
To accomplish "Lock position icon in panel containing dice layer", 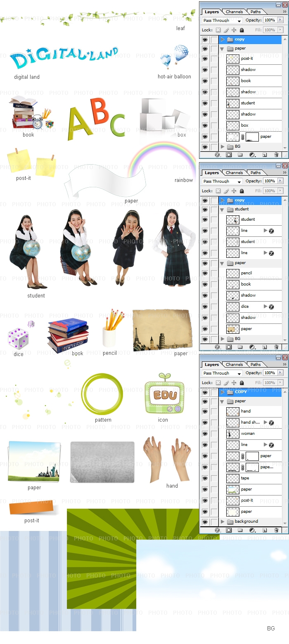I will pyautogui.click(x=234, y=191).
